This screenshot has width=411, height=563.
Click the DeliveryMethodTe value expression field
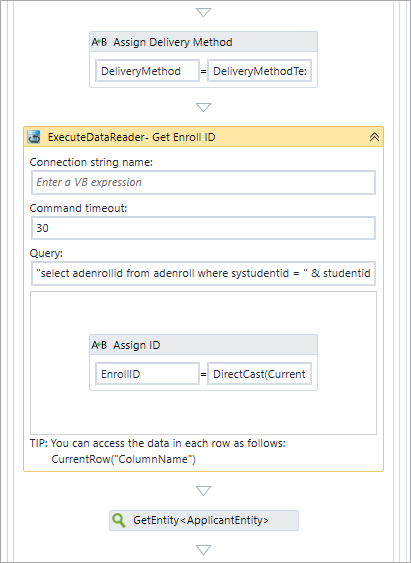point(259,71)
